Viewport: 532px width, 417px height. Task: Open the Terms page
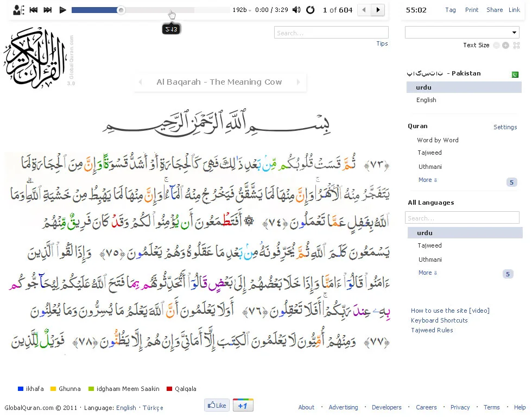coord(491,407)
